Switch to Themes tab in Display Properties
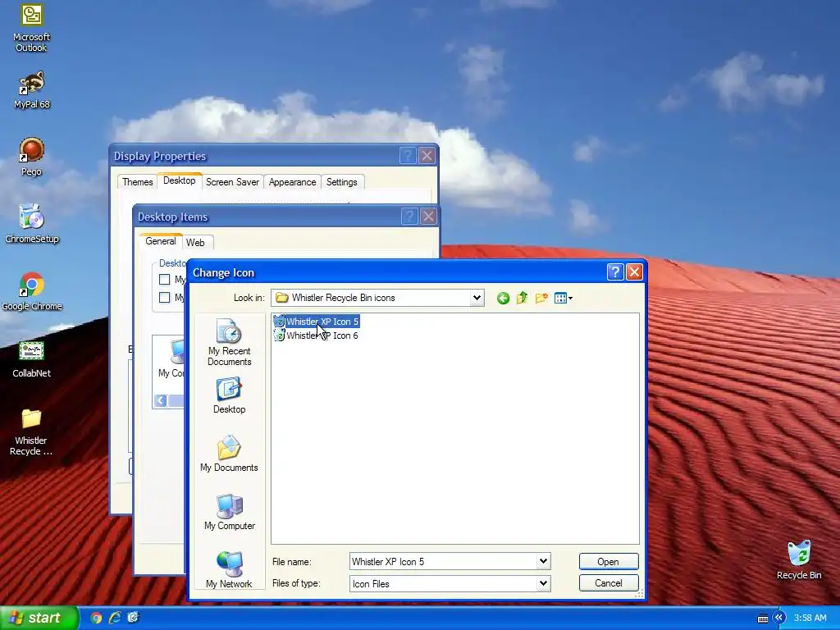Viewport: 840px width, 630px height. (x=137, y=182)
